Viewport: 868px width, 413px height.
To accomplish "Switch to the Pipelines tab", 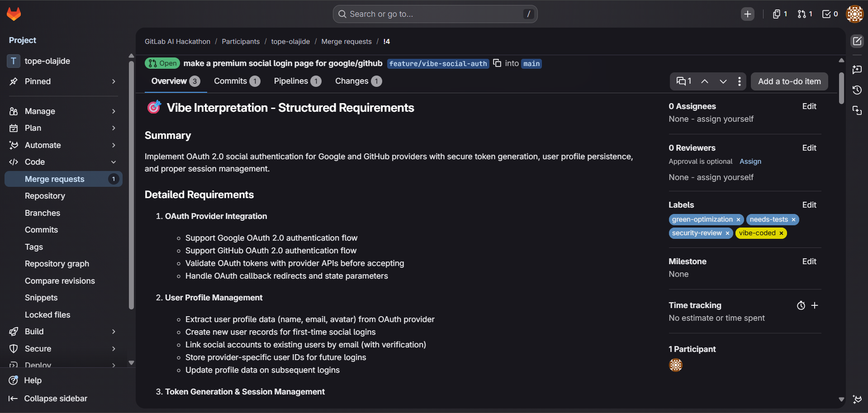I will click(298, 81).
